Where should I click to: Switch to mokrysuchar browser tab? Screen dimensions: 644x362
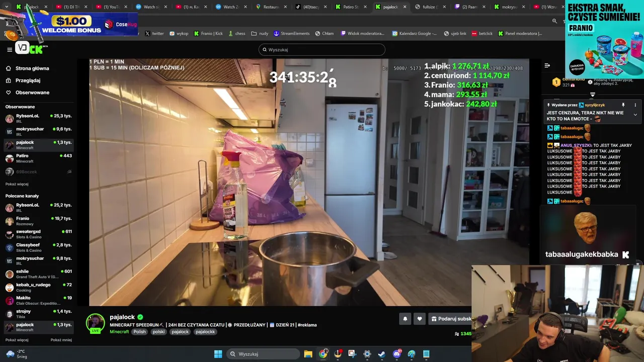(x=509, y=7)
